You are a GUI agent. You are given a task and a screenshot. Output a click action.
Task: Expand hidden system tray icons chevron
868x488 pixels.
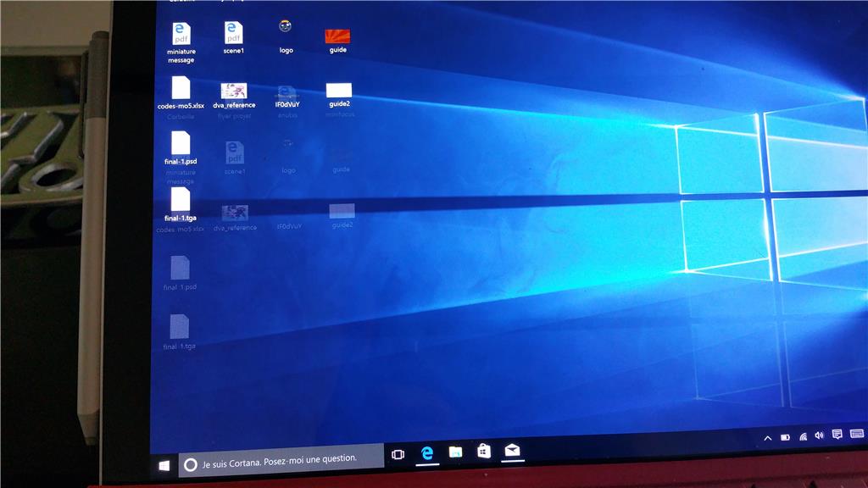[768, 438]
